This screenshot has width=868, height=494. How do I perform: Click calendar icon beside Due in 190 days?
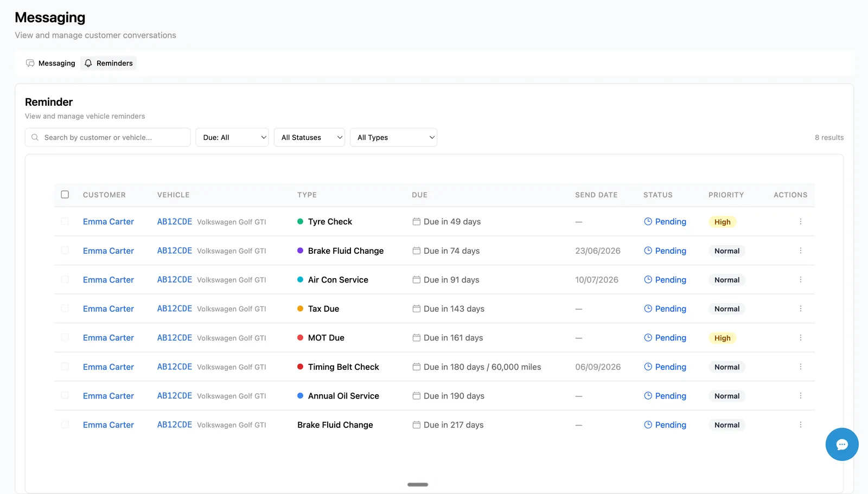point(417,396)
